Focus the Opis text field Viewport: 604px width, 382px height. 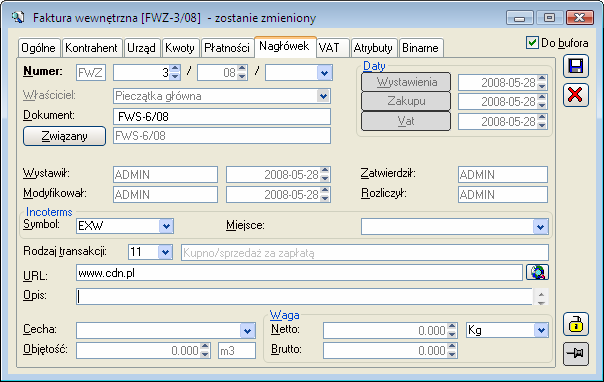305,297
